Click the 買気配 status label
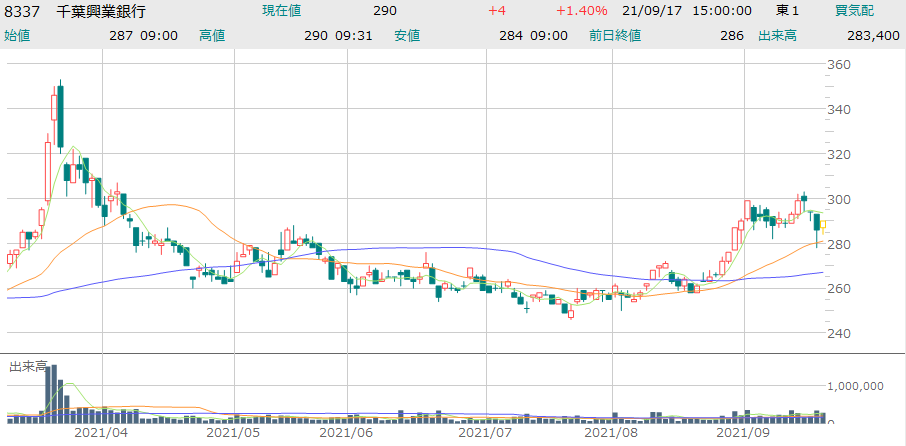The height and width of the screenshot is (446, 906). click(853, 11)
